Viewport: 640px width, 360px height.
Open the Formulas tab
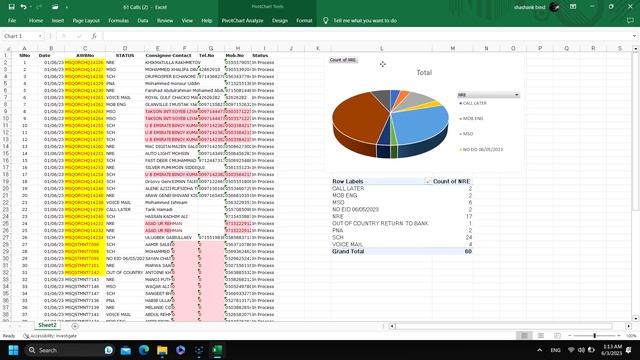pos(118,20)
